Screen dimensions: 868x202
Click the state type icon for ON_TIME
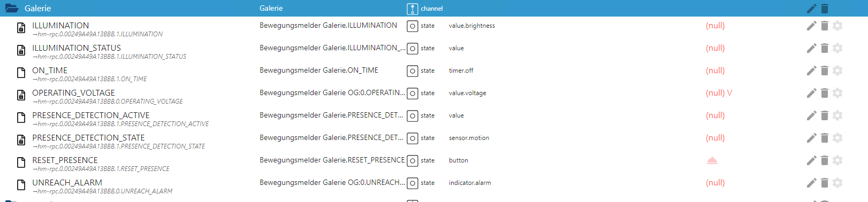pos(412,71)
